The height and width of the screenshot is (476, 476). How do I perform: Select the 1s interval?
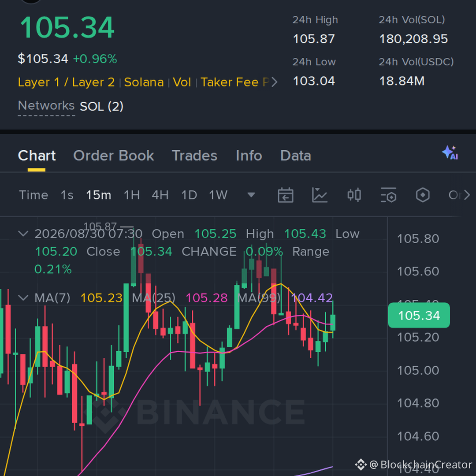point(67,195)
